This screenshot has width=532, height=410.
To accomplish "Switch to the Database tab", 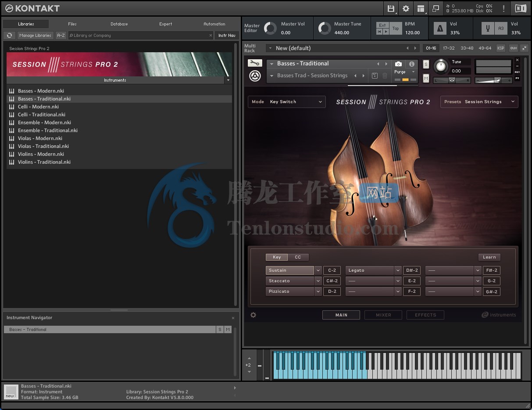I will point(119,24).
